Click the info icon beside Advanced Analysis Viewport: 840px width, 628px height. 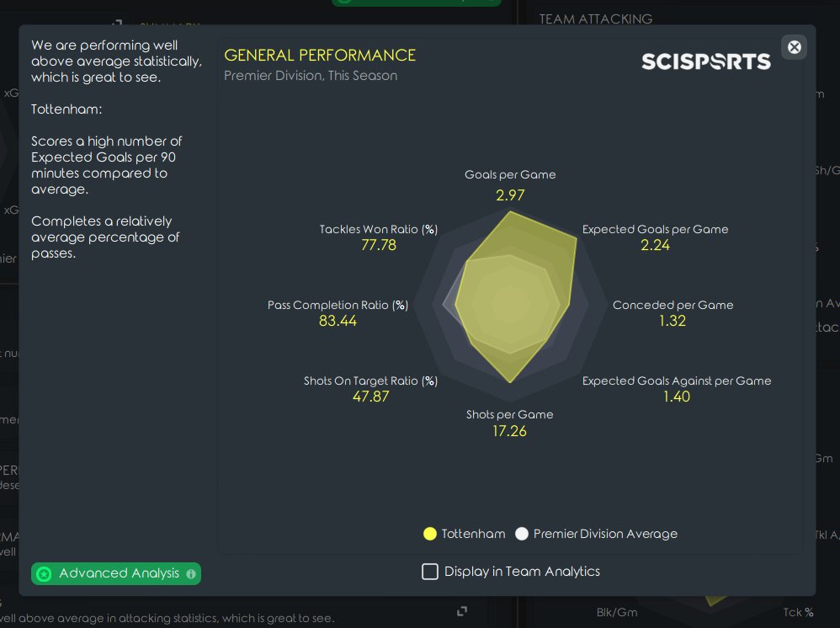(191, 574)
